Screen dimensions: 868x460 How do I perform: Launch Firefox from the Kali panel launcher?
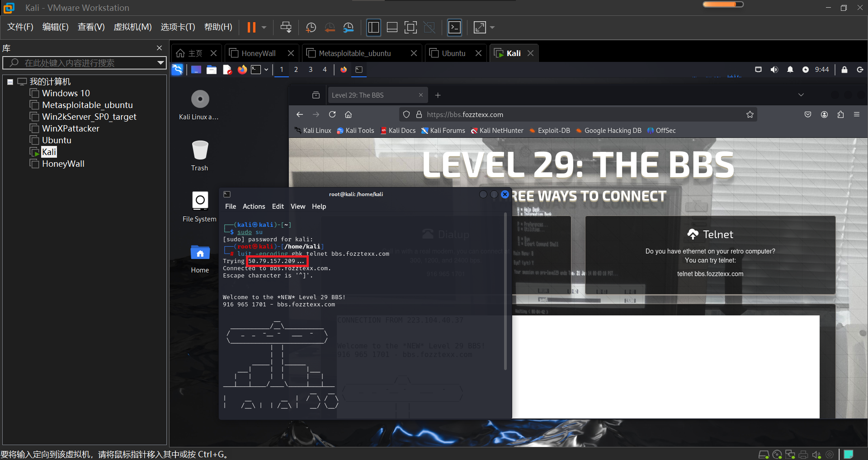point(242,70)
